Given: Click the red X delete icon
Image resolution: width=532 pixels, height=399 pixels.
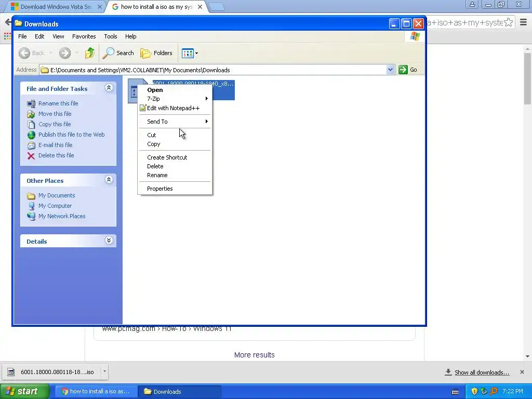Looking at the screenshot, I should coord(31,156).
